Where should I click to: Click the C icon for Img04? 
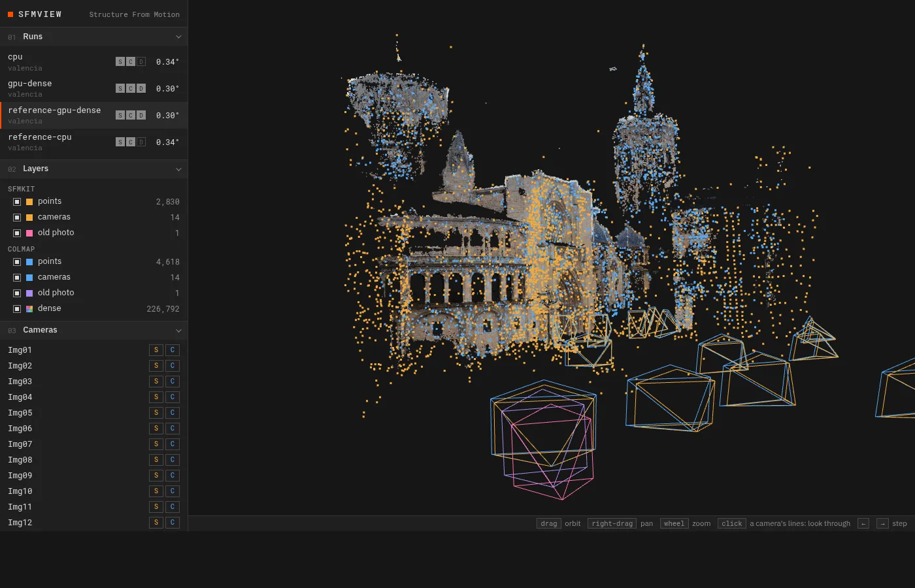[x=173, y=397]
